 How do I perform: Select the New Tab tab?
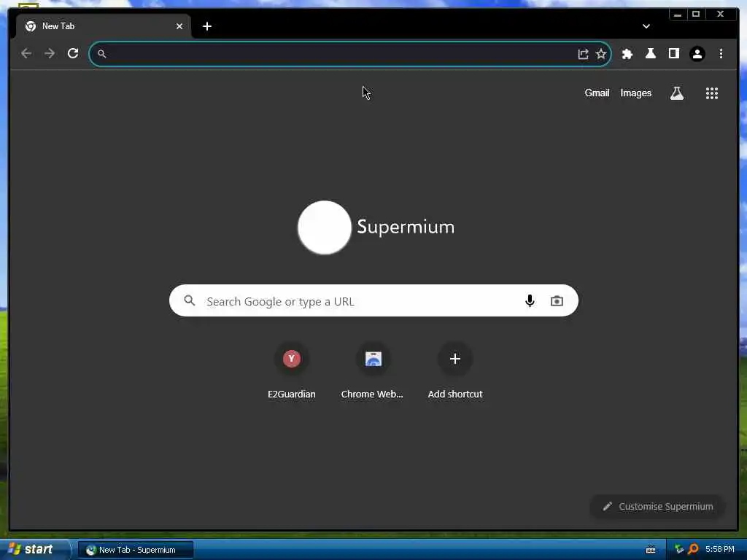[104, 26]
